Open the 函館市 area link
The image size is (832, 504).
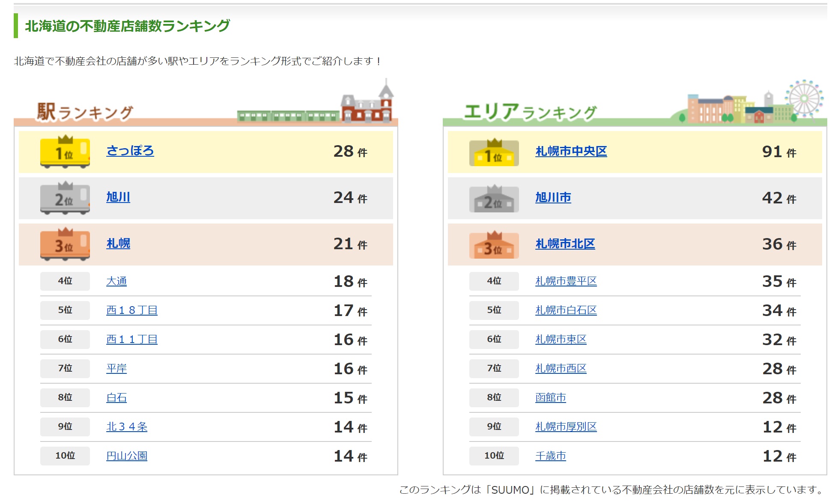[550, 398]
